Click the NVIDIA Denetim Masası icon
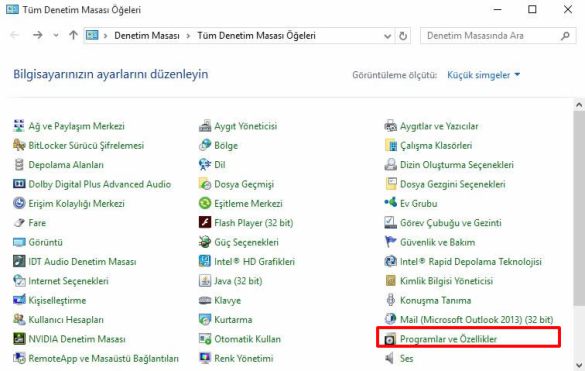The height and width of the screenshot is (371, 585). pos(19,339)
